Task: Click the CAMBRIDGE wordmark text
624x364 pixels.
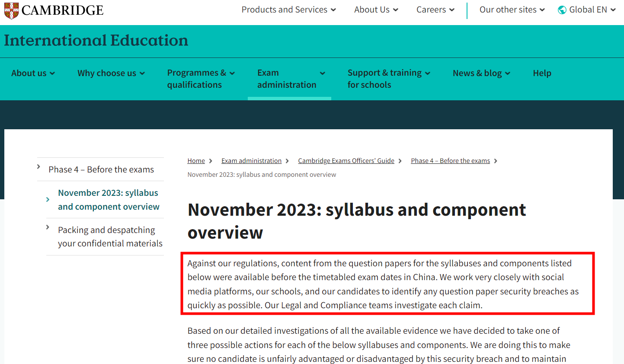Action: coord(63,10)
